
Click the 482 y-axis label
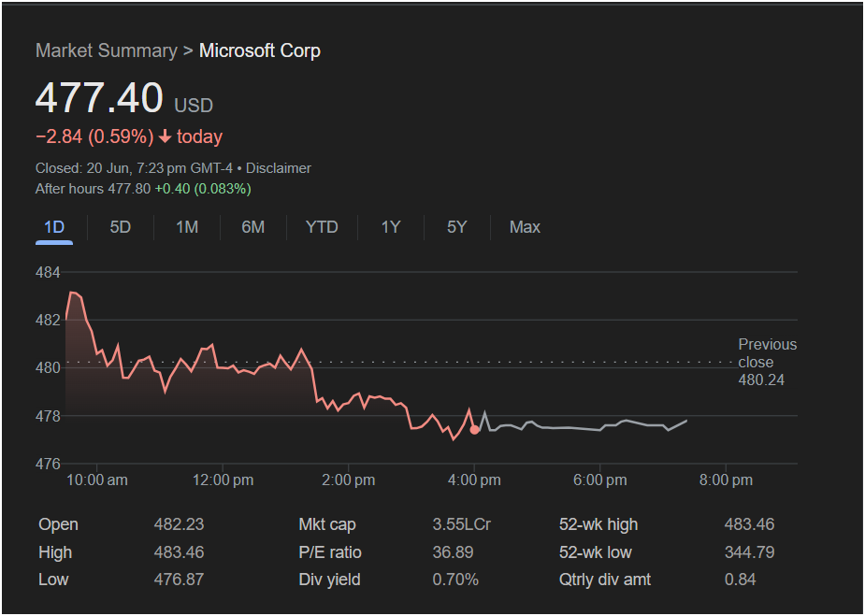48,320
